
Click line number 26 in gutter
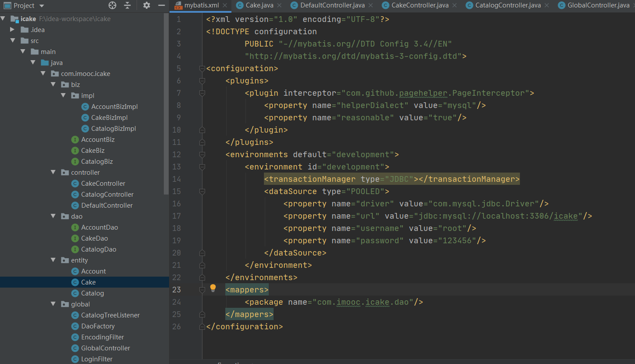click(176, 327)
